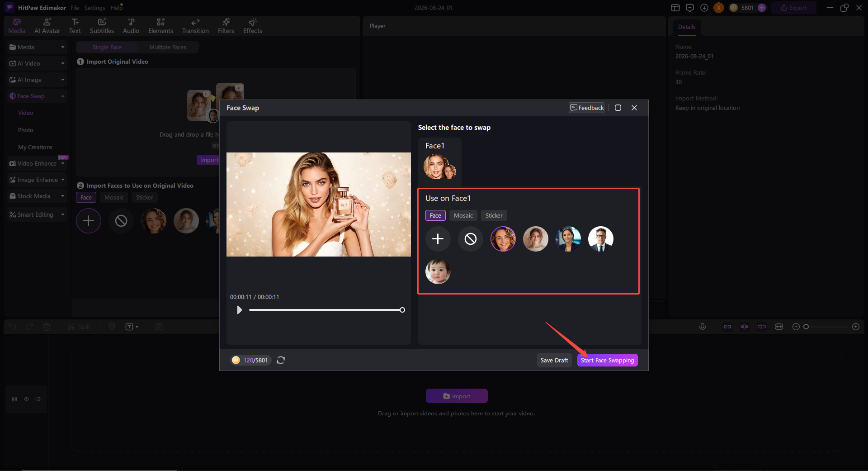
Task: Select the Details tab in the right panel
Action: pos(687,27)
